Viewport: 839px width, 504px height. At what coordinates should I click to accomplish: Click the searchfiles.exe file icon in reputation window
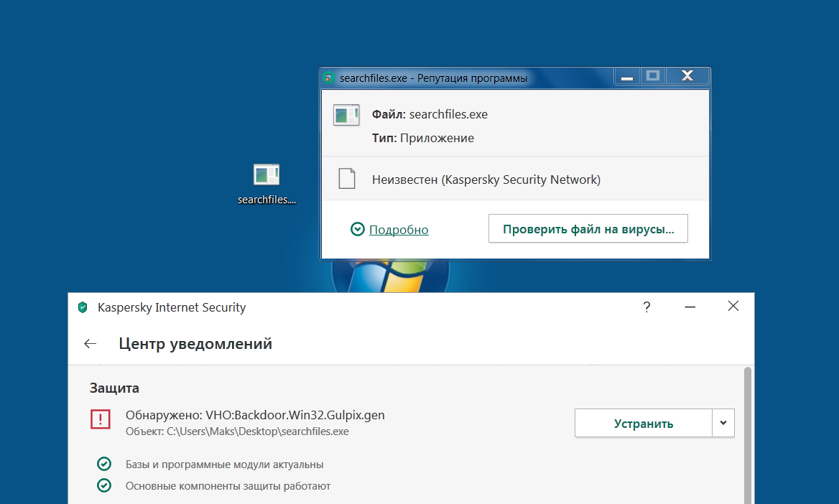346,115
